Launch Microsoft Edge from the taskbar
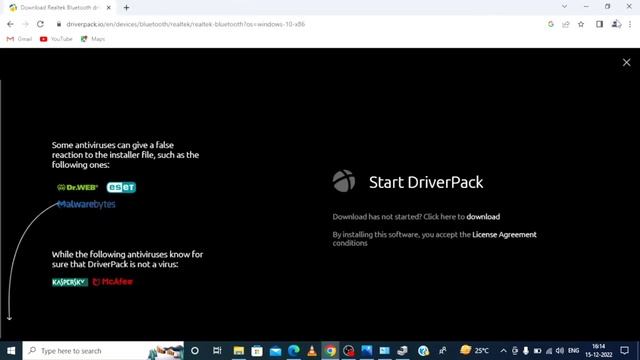Viewport: 640px width, 360px height. (294, 351)
